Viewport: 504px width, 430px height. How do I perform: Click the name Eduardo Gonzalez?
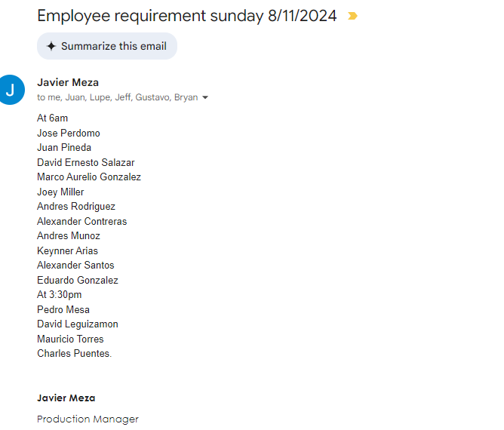tap(78, 281)
